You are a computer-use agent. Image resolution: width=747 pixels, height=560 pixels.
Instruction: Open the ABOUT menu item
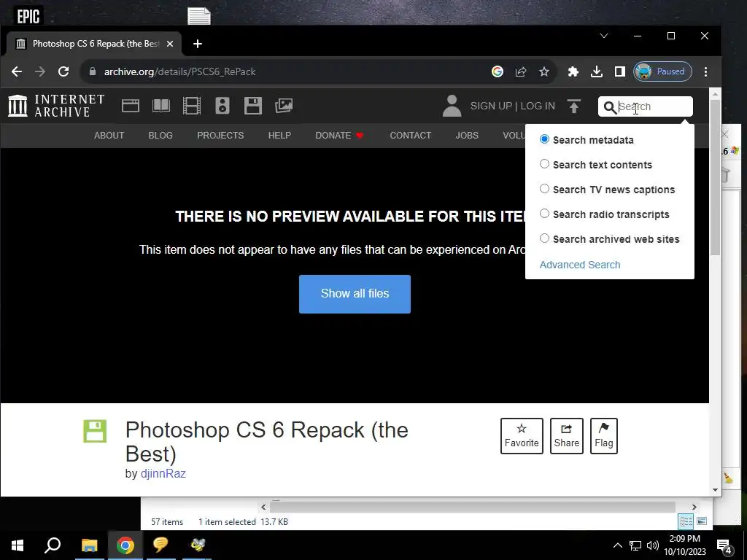[x=109, y=135]
